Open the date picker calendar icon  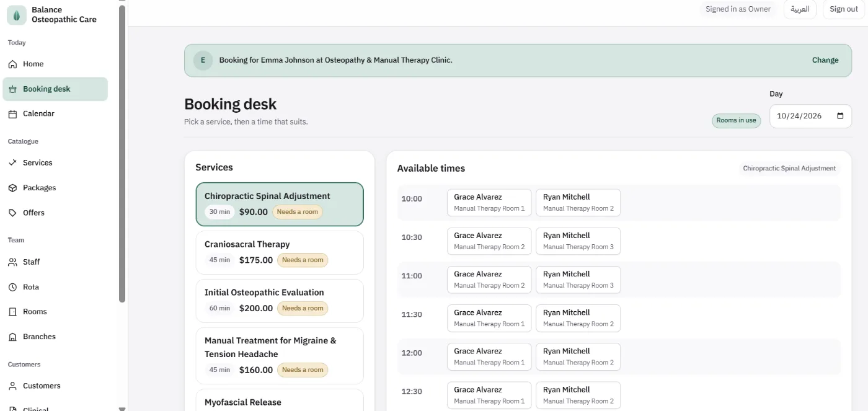pos(840,116)
